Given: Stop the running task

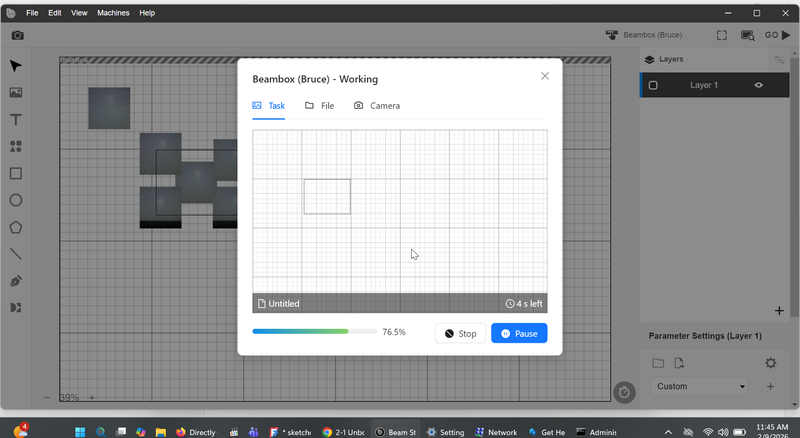Looking at the screenshot, I should click(460, 333).
